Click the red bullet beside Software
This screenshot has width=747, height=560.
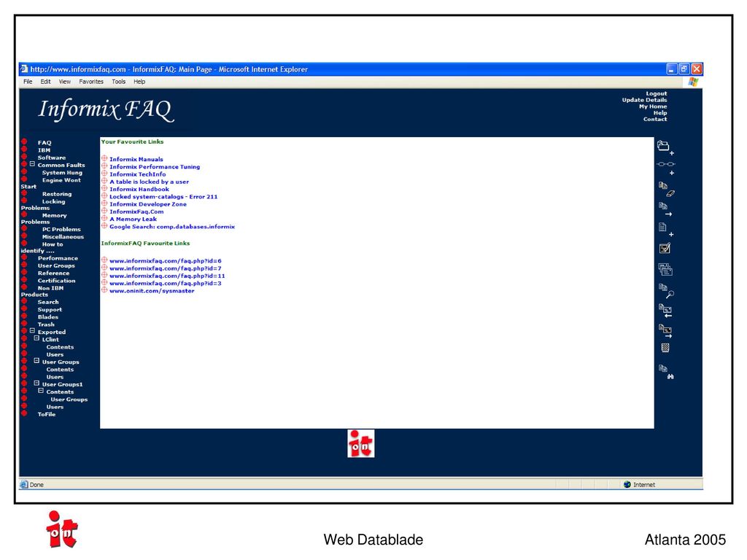click(24, 157)
